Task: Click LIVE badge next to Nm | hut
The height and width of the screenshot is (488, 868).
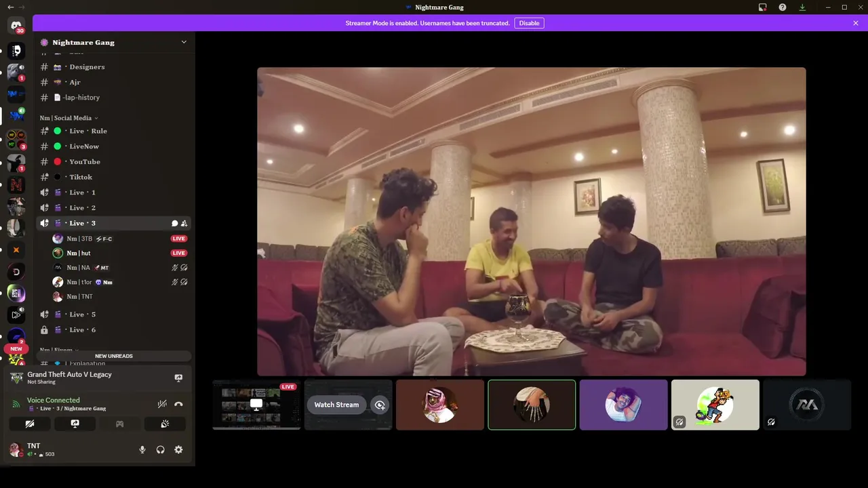Action: tap(179, 253)
